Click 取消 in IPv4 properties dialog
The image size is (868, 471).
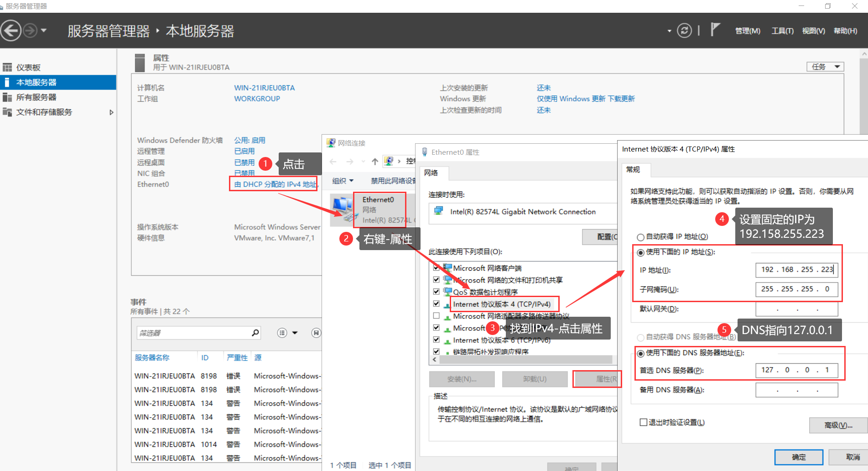pos(849,457)
